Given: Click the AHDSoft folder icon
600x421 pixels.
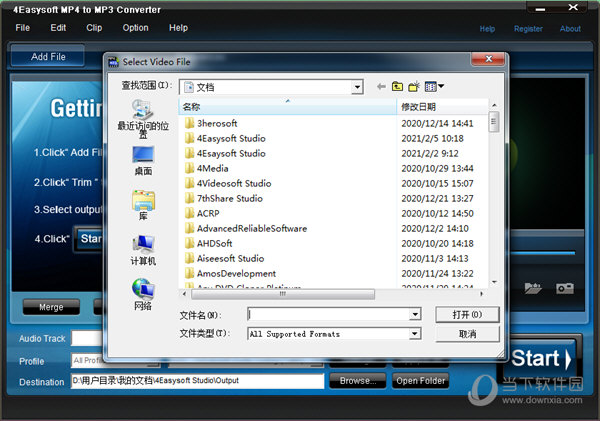Looking at the screenshot, I should click(x=189, y=243).
